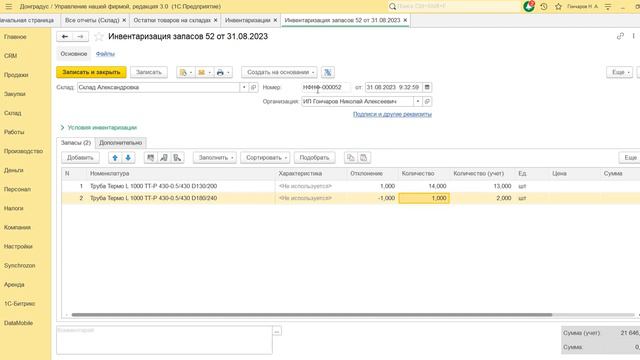Go forward with right arrow

tap(80, 37)
